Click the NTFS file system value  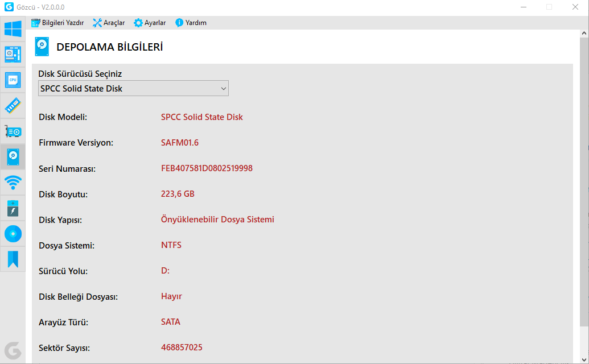pyautogui.click(x=171, y=245)
